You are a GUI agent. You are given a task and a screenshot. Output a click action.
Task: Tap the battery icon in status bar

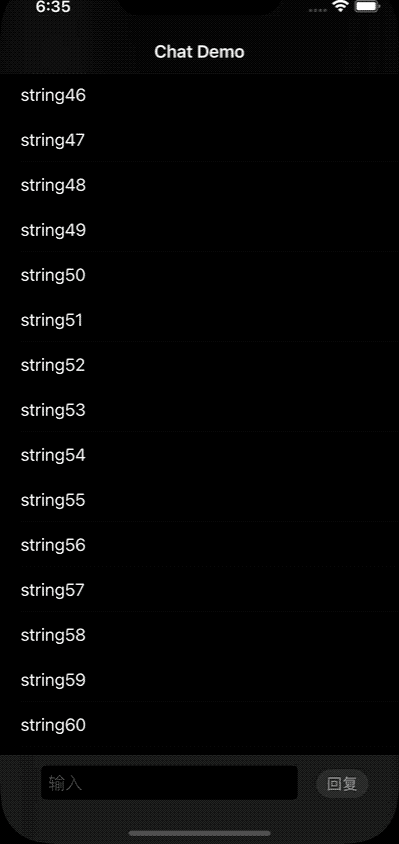coord(368,6)
